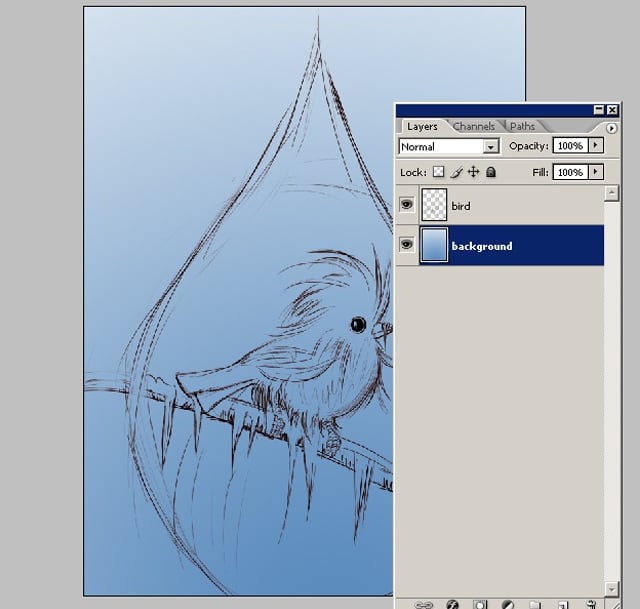
Task: Open the Fill slider arrow
Action: point(596,172)
